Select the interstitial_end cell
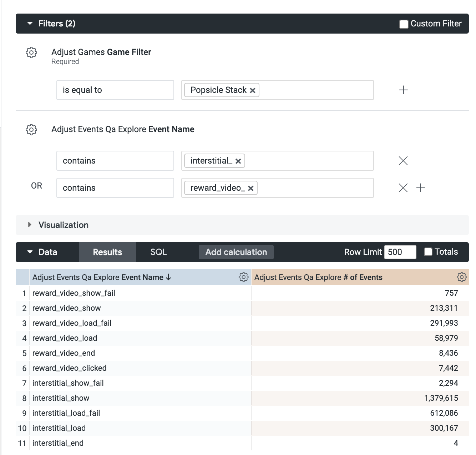Screen dimensions: 476x455 click(x=140, y=443)
